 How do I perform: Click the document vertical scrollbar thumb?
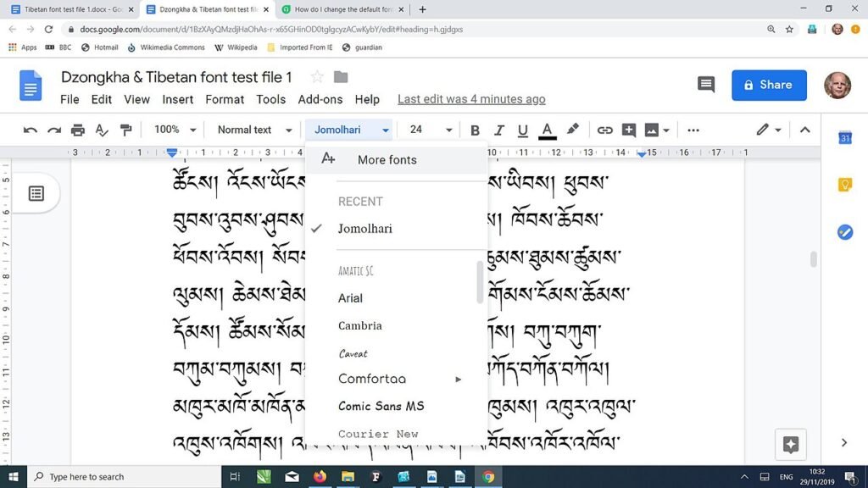(x=813, y=259)
